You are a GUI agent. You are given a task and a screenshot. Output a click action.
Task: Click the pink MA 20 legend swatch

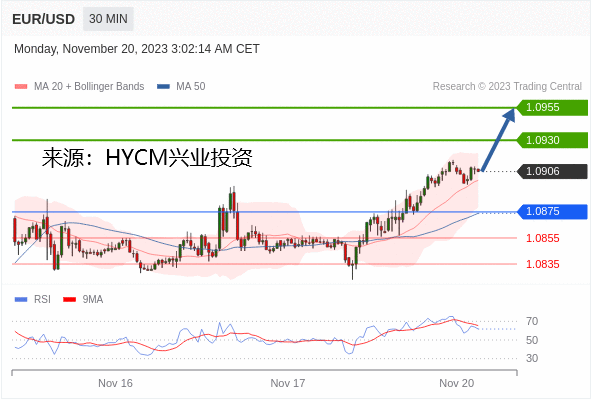click(x=21, y=87)
